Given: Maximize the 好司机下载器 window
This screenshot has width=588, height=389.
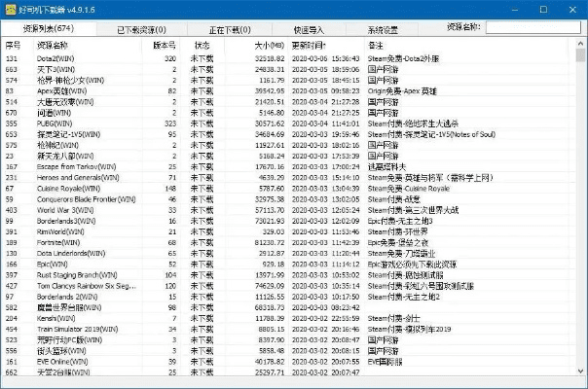Looking at the screenshot, I should click(x=543, y=10).
